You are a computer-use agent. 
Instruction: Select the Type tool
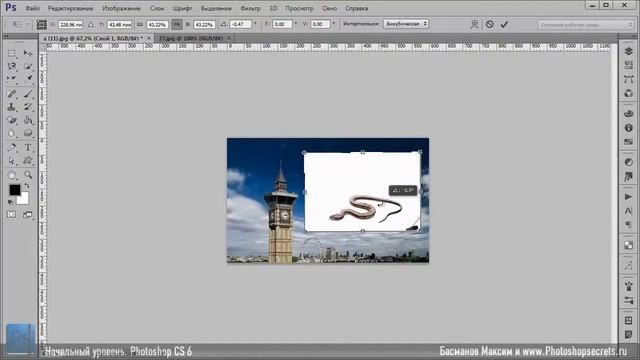[28, 148]
